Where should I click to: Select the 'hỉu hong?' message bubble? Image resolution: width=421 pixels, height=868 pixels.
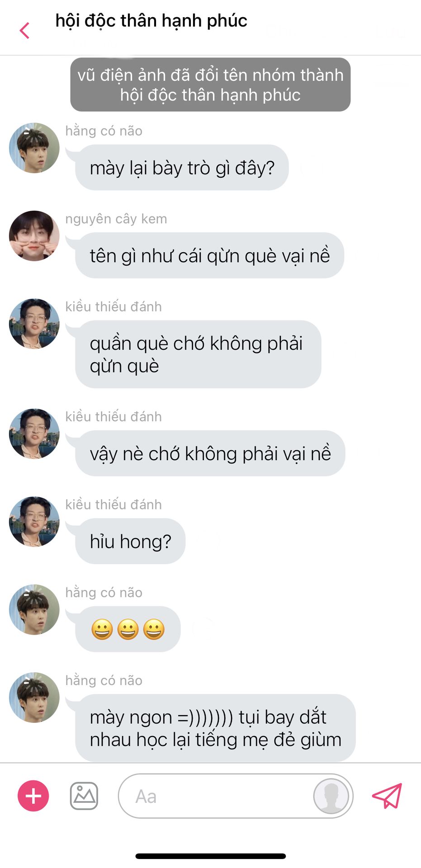(130, 541)
